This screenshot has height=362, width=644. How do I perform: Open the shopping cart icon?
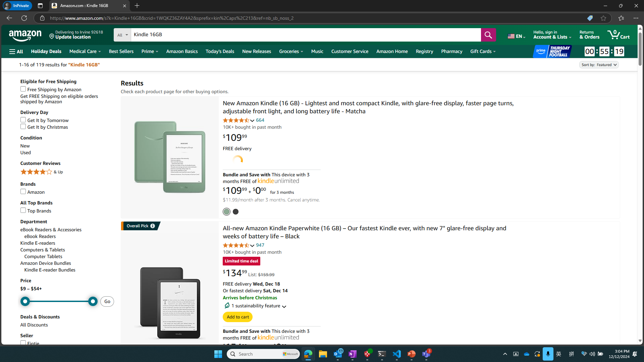[618, 35]
